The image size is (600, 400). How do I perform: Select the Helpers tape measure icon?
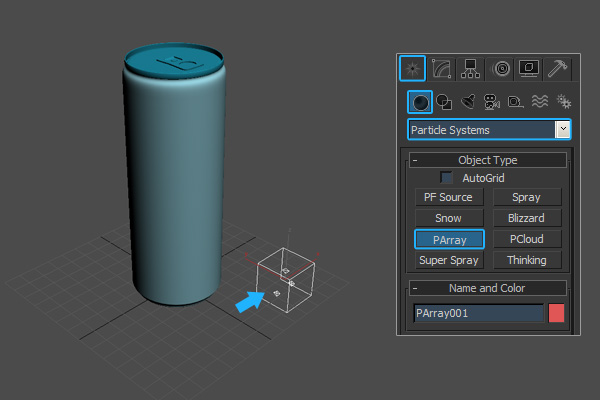coord(515,101)
